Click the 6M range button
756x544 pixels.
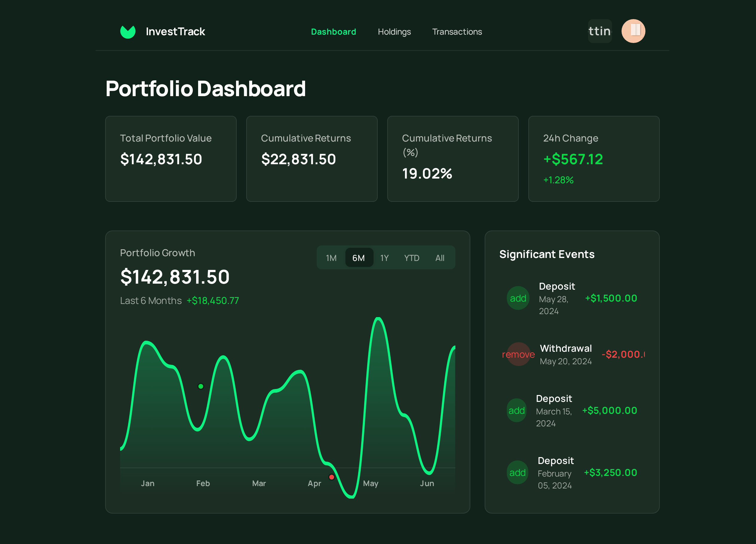pos(359,257)
